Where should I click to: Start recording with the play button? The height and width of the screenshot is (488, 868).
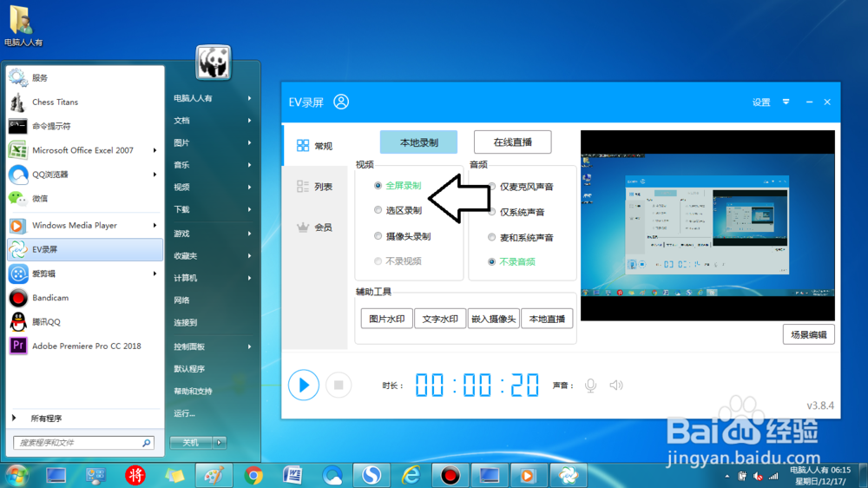coord(303,385)
